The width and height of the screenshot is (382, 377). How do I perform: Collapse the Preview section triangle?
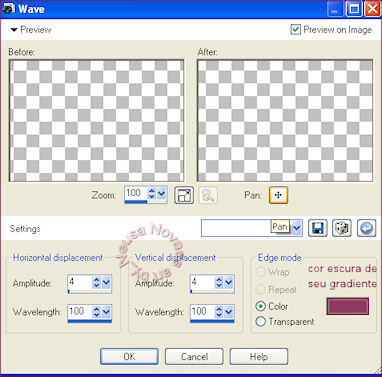coord(14,30)
